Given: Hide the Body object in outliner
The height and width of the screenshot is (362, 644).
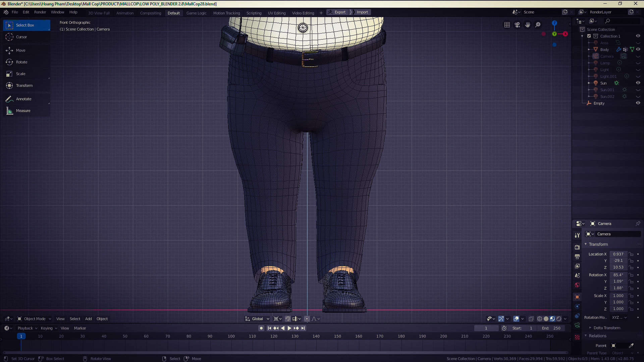Looking at the screenshot, I should [638, 49].
